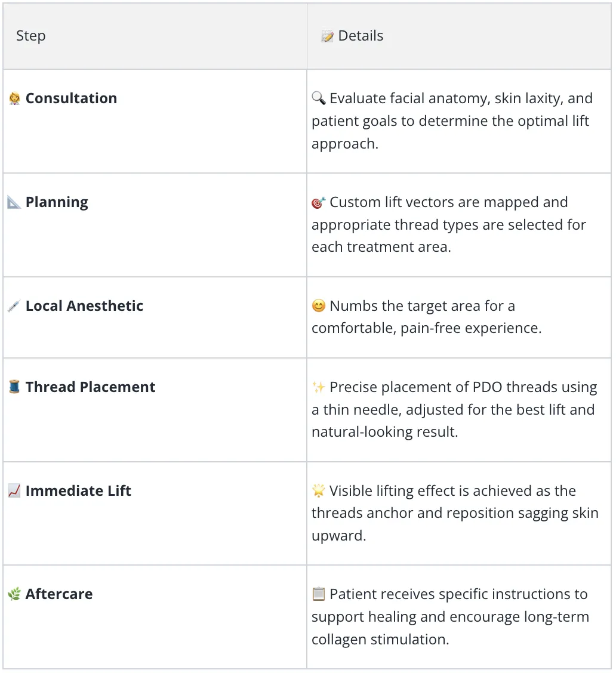616x673 pixels.
Task: Click the memo pencil icon beside Details
Action: tap(327, 36)
